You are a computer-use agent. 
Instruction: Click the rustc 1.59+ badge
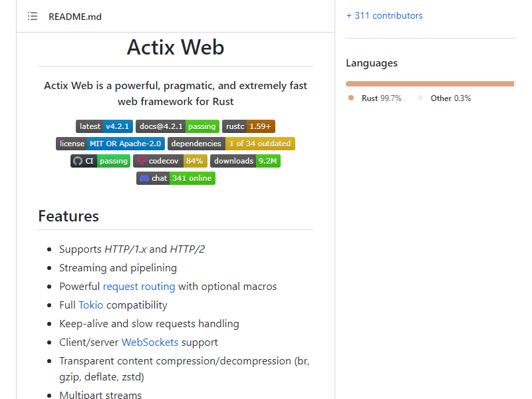coord(249,126)
